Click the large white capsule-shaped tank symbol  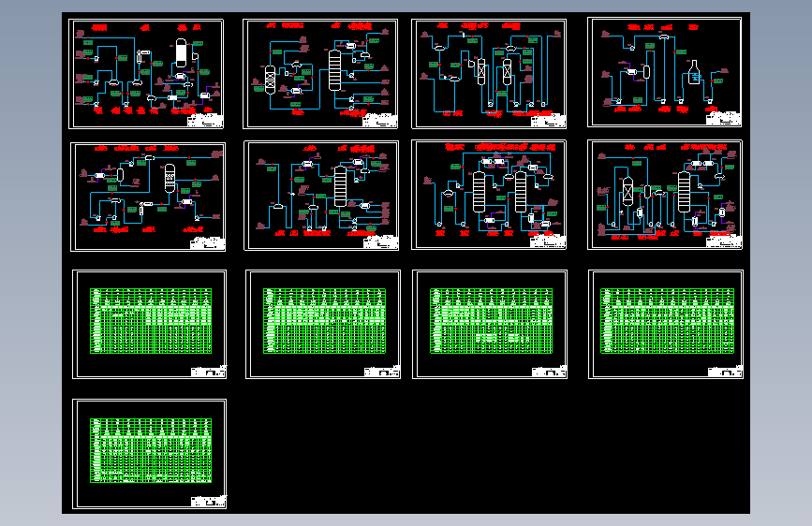[181, 52]
